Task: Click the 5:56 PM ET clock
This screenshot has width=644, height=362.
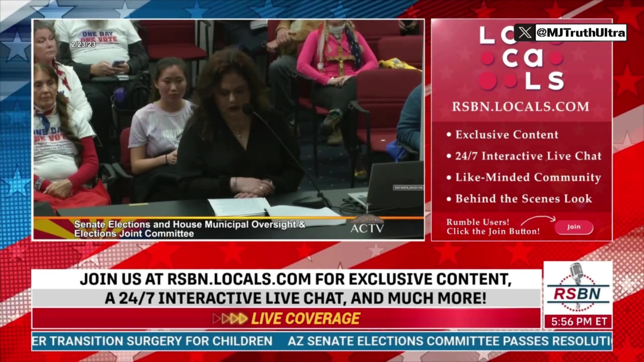Action: (578, 322)
